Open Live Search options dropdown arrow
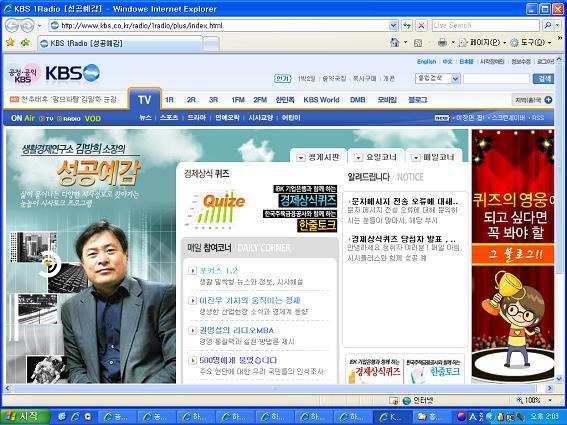This screenshot has height=425, width=567. (558, 25)
